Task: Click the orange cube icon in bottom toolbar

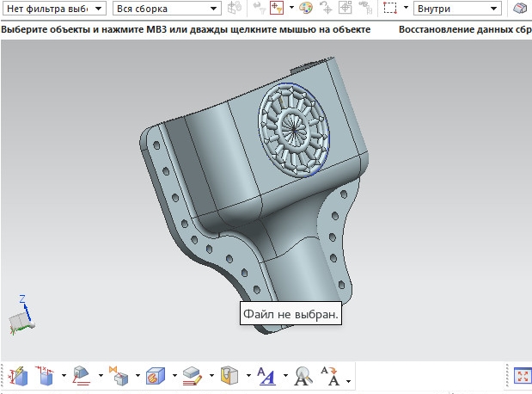Action: tap(155, 376)
